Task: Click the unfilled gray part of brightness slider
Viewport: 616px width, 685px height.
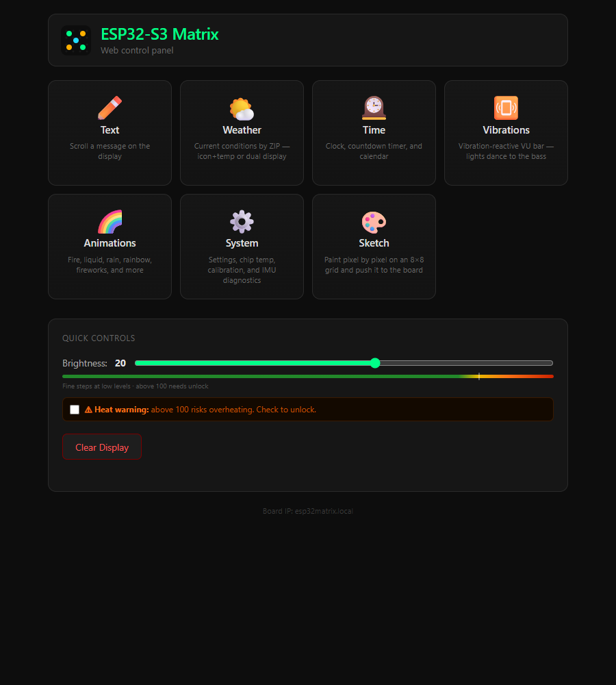Action: pos(466,363)
